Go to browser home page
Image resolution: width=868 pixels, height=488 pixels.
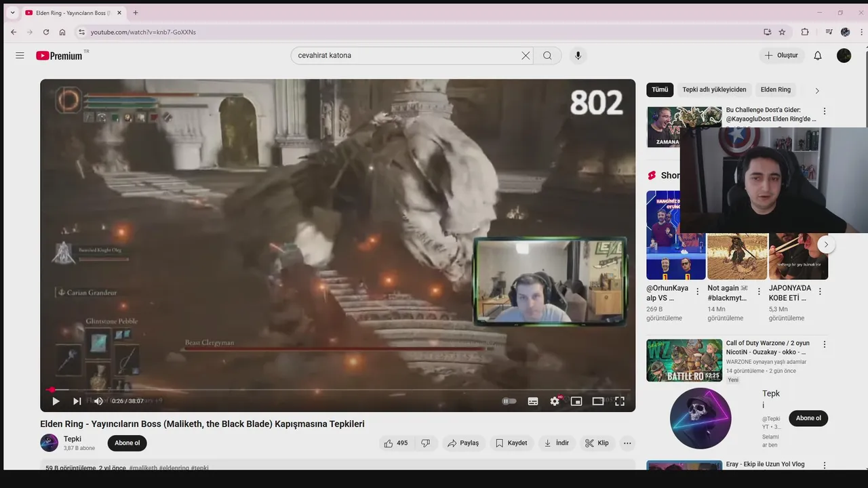62,32
